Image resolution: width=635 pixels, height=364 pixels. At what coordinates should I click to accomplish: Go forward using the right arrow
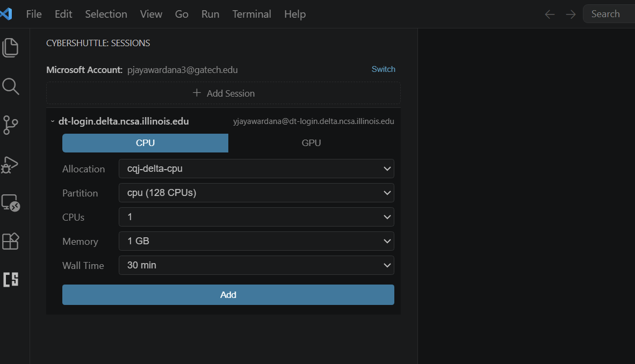point(571,14)
